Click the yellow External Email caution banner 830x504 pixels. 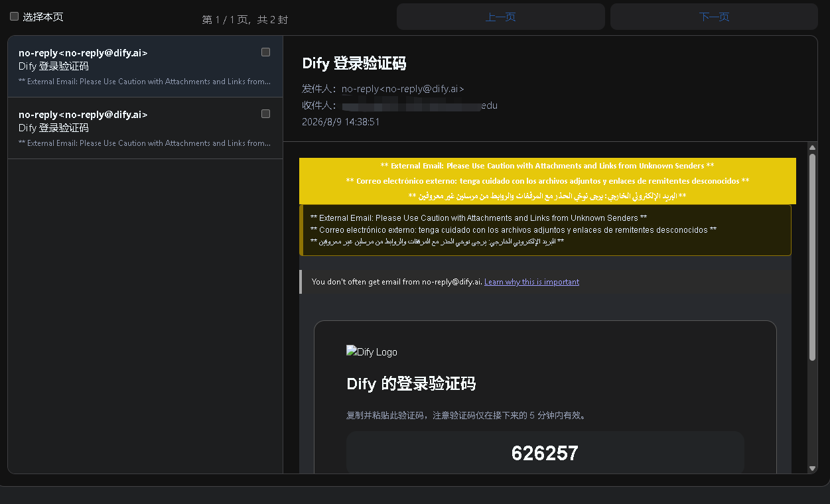coord(547,181)
